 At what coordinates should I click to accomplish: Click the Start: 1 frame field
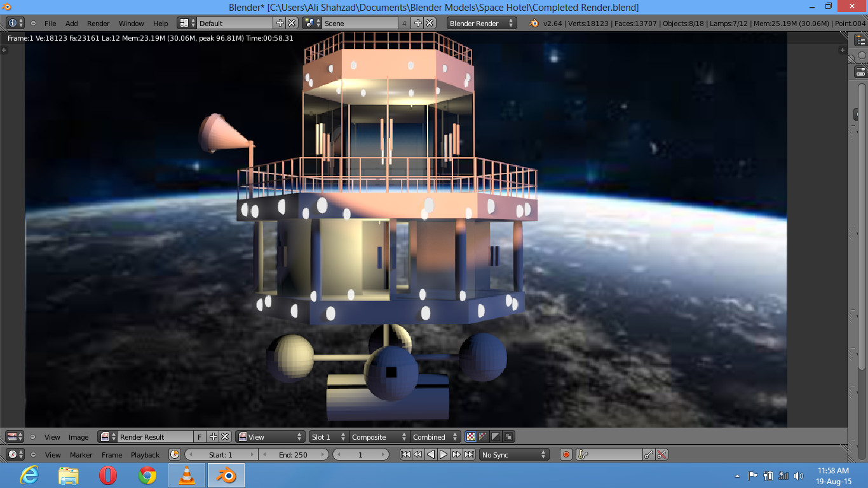221,455
